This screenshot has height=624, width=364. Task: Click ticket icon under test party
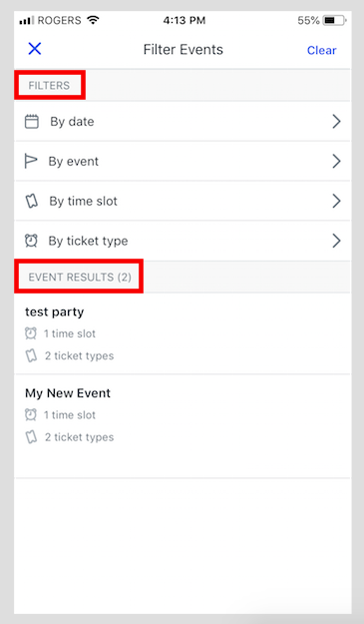[31, 355]
